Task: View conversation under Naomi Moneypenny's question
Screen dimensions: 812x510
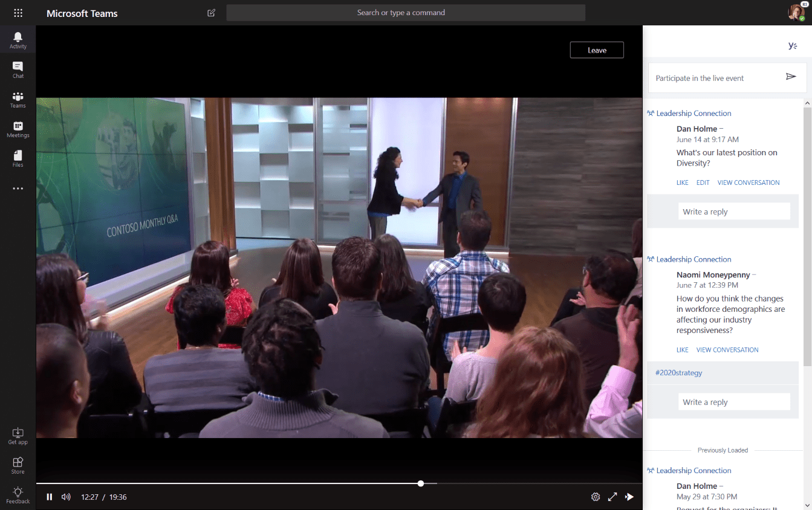Action: tap(727, 349)
